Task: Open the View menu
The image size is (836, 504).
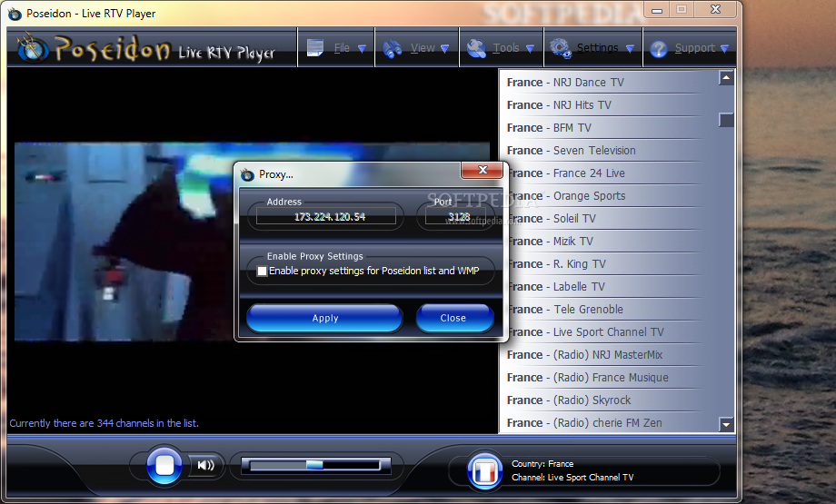Action: (417, 48)
